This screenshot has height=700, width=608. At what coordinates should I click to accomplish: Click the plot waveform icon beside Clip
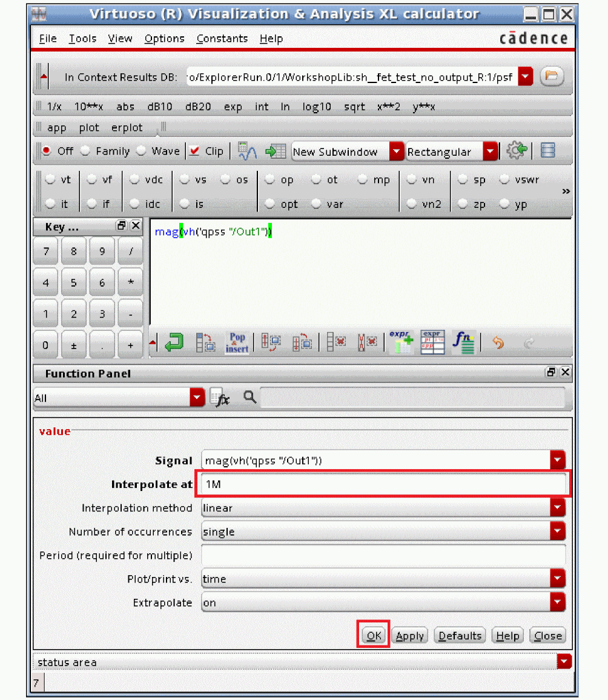coord(246,152)
